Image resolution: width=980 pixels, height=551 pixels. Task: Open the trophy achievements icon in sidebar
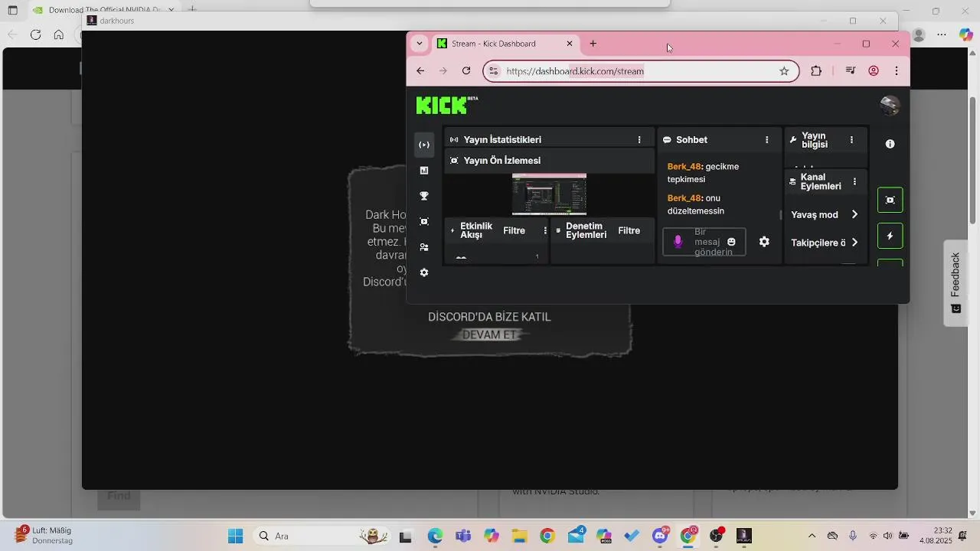424,196
